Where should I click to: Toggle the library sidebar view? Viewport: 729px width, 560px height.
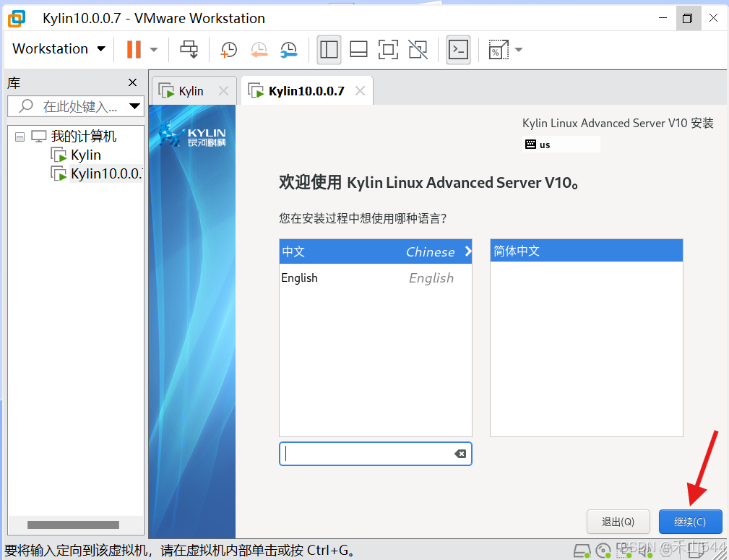[329, 49]
